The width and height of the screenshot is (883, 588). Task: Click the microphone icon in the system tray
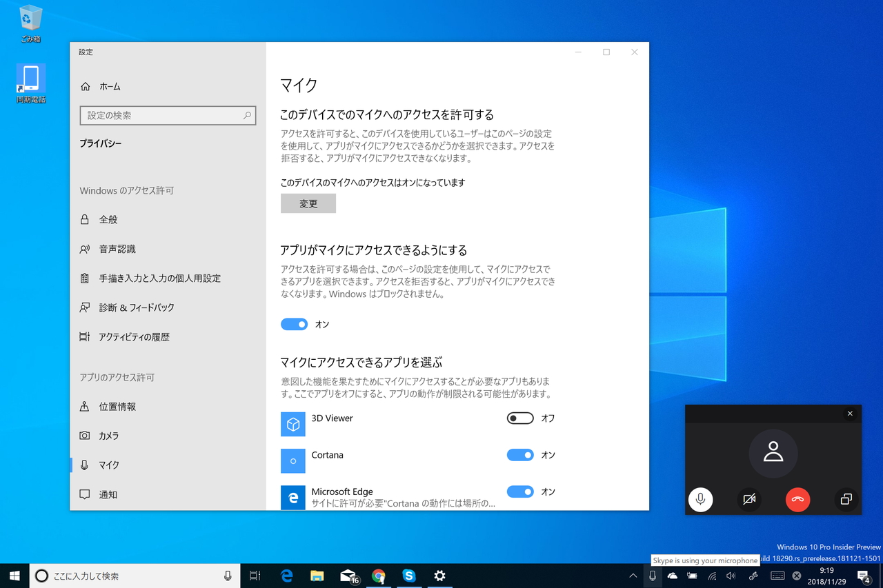click(x=651, y=576)
